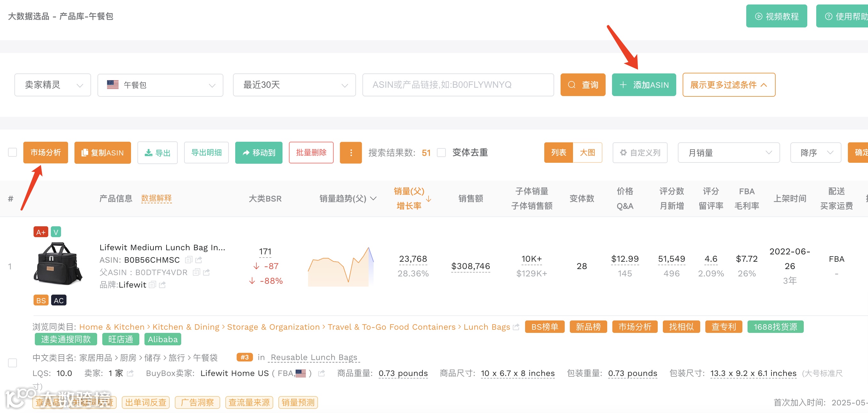Copy the Lifewit brand name icon
Viewport: 868px width, 413px height.
152,284
